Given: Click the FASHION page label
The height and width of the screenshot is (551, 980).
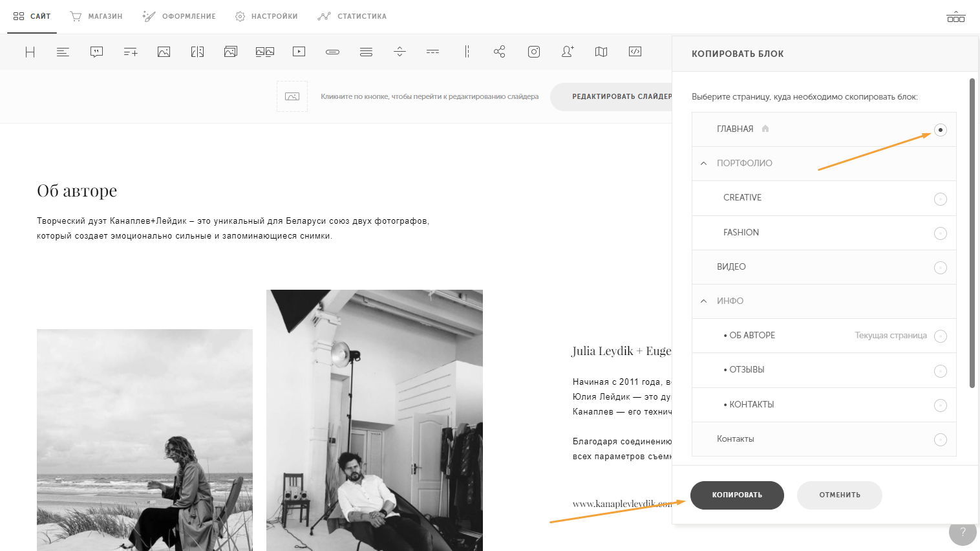Looking at the screenshot, I should point(741,232).
